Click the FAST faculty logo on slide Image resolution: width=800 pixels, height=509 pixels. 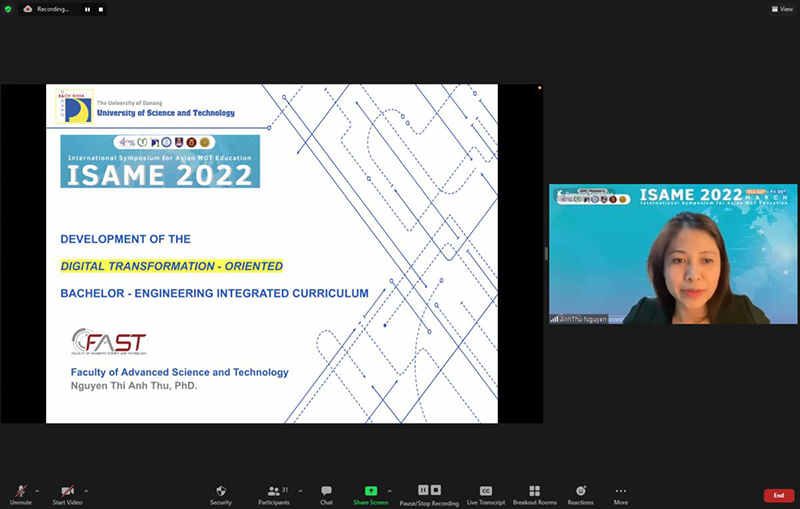pos(109,341)
